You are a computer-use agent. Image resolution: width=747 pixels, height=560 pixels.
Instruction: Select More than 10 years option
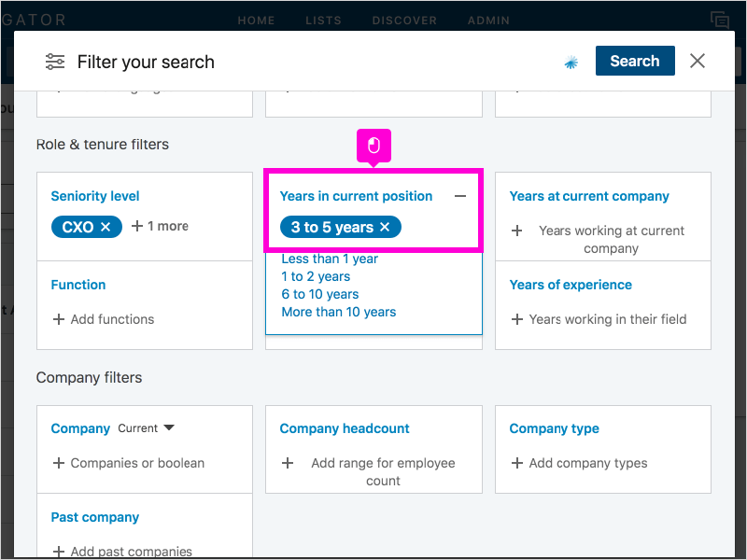tap(339, 312)
